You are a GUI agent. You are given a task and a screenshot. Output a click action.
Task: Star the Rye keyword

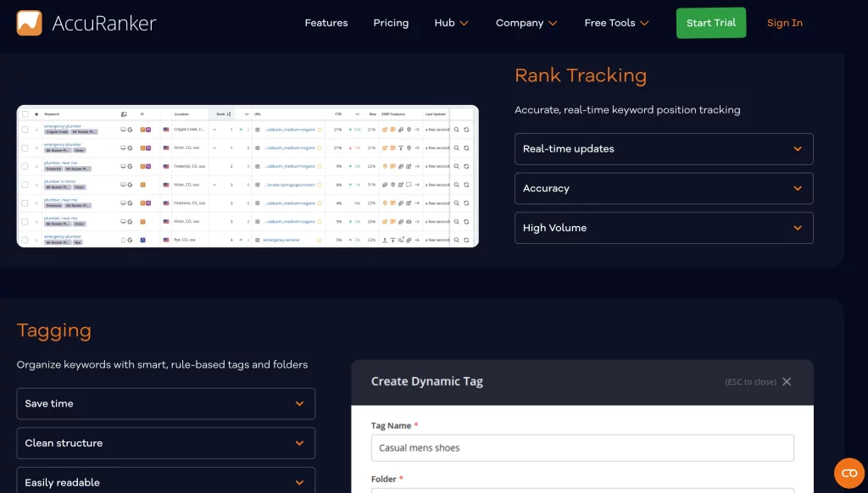36,240
